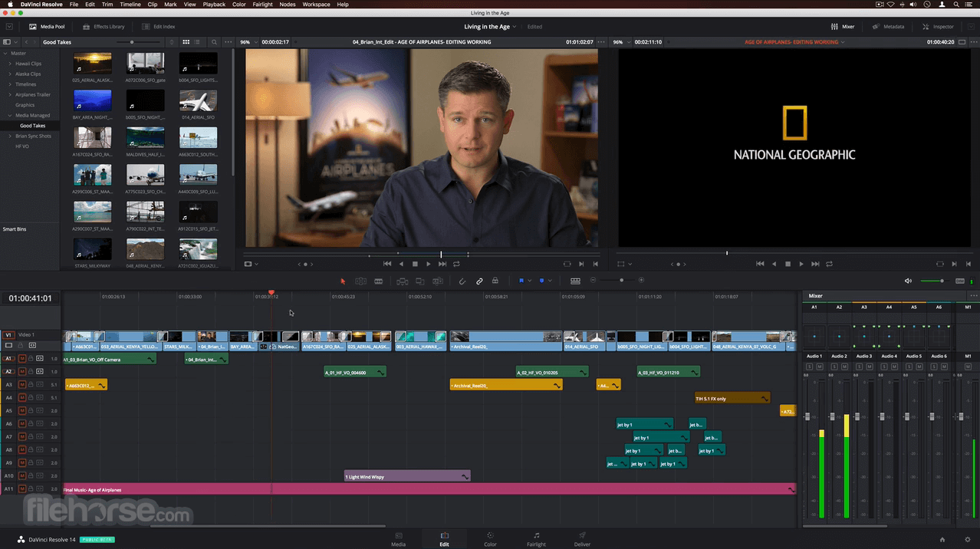The image size is (980, 549).
Task: Open Timeline View Options icon
Action: [575, 281]
